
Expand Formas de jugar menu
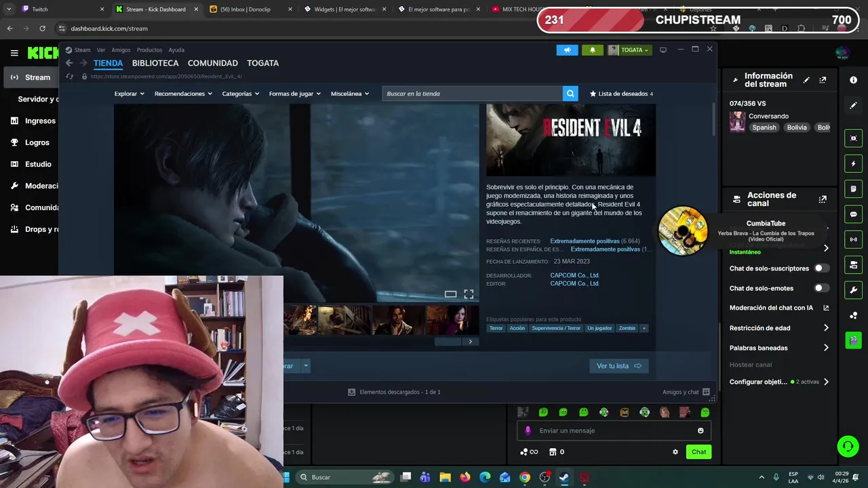pyautogui.click(x=295, y=94)
